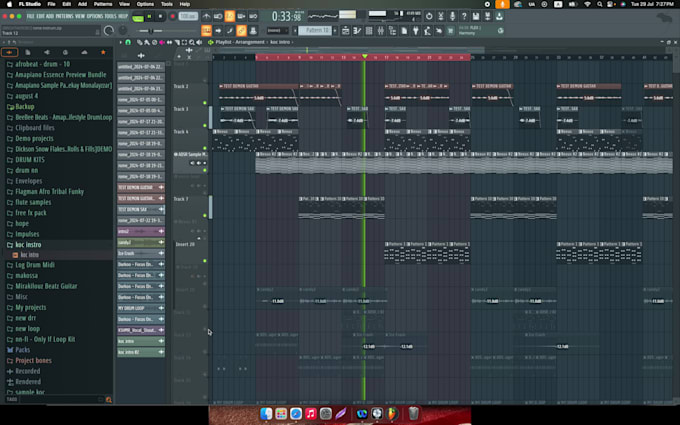Click the Stop transport button
This screenshot has height=425, width=680.
[x=160, y=16]
